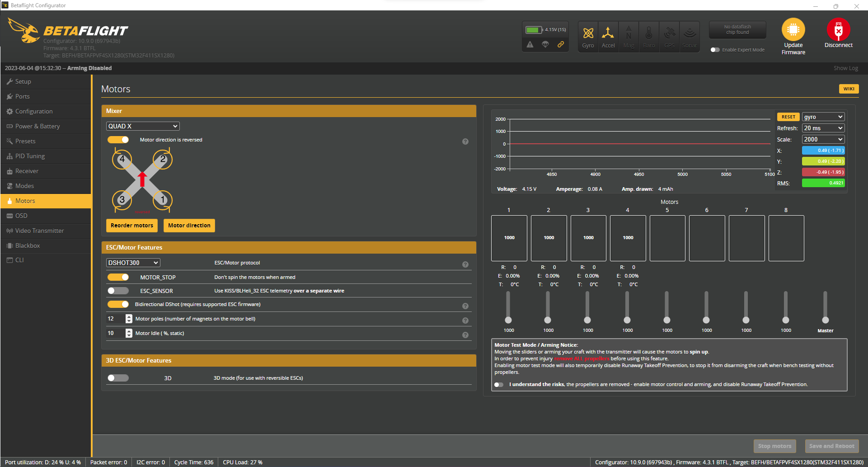Open the PID Tuning tab

click(x=46, y=156)
